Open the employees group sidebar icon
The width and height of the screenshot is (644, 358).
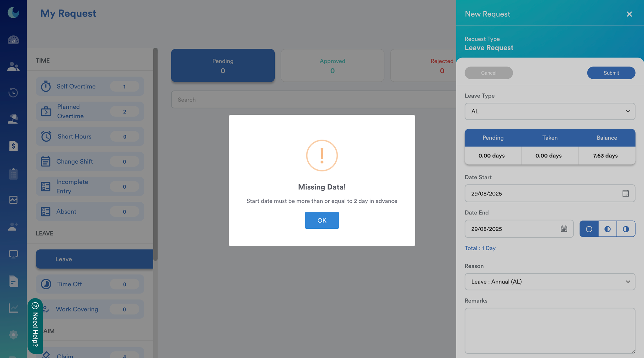[13, 67]
